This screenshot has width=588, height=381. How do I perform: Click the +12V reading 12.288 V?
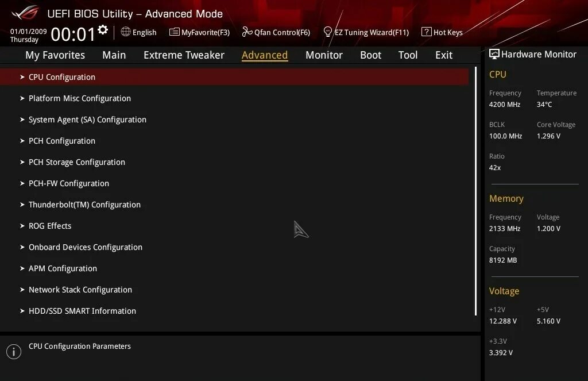[x=503, y=321]
